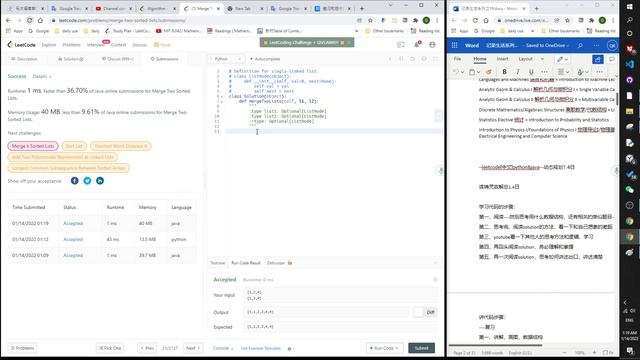This screenshot has height=360, width=640.
Task: Open the Word paste dropdown arrow
Action: point(478,72)
